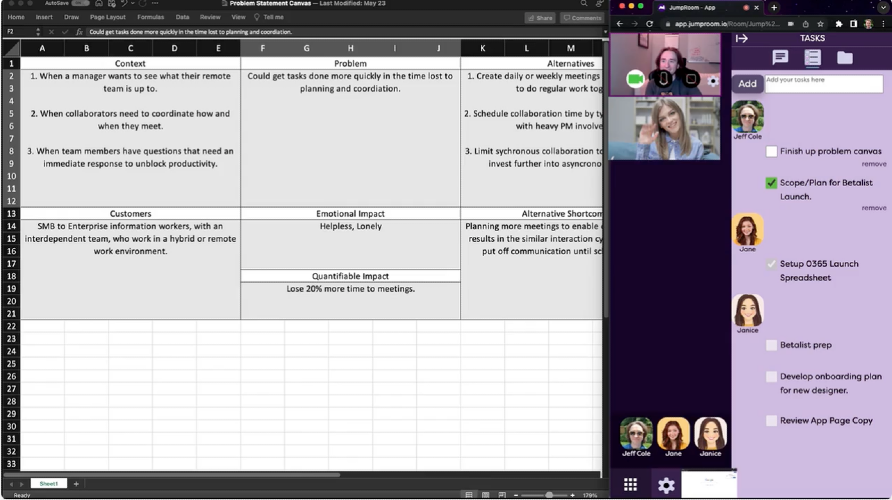The image size is (892, 500).
Task: Open JumpRoom room settings gear at bottom
Action: pos(666,485)
